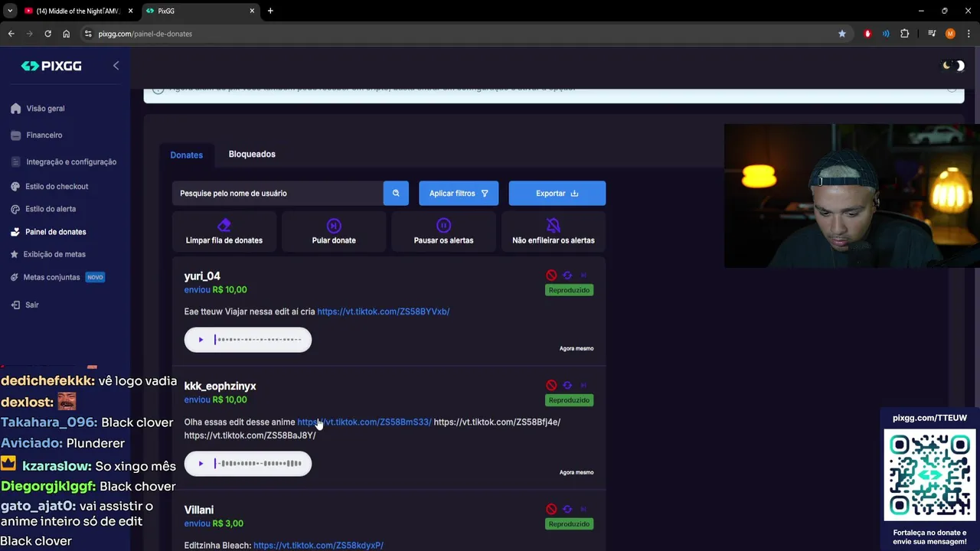This screenshot has width=980, height=551.
Task: Open Financeiro in the sidebar
Action: (44, 135)
